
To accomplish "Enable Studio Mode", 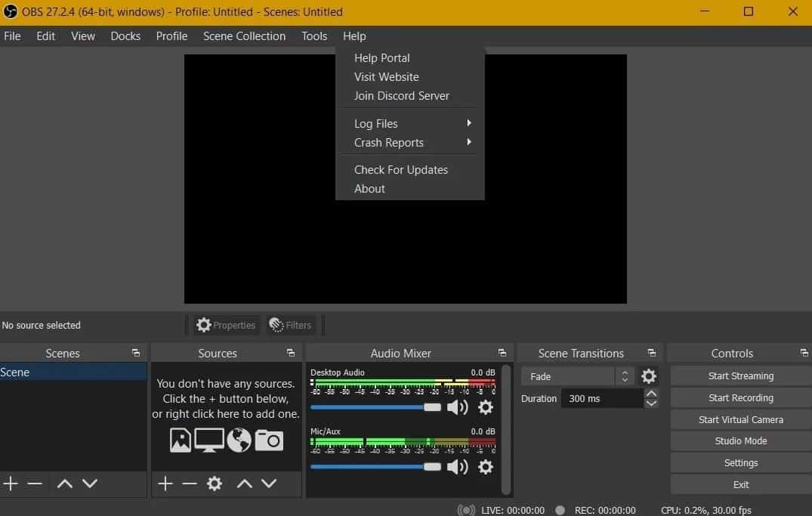I will 739,440.
